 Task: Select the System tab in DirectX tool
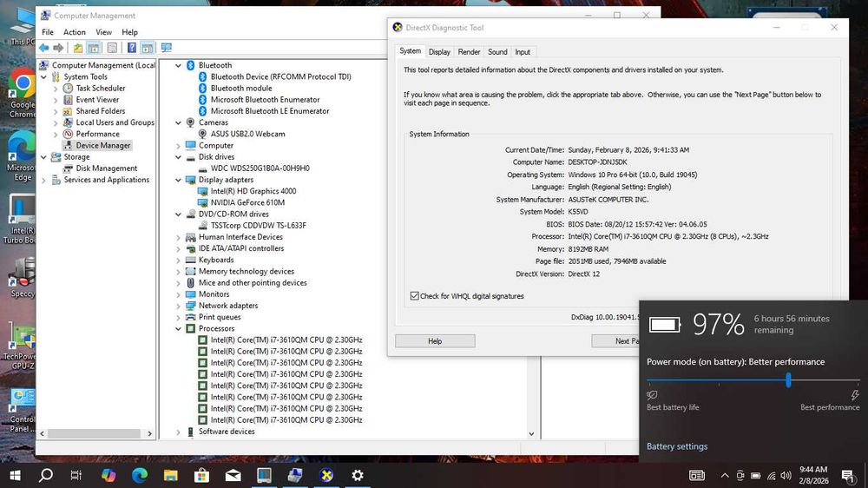(x=411, y=51)
